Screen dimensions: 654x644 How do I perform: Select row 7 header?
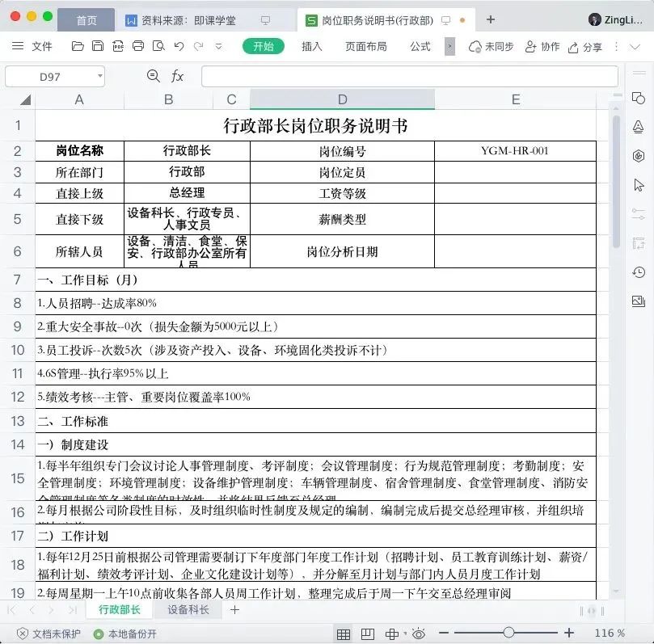click(18, 280)
